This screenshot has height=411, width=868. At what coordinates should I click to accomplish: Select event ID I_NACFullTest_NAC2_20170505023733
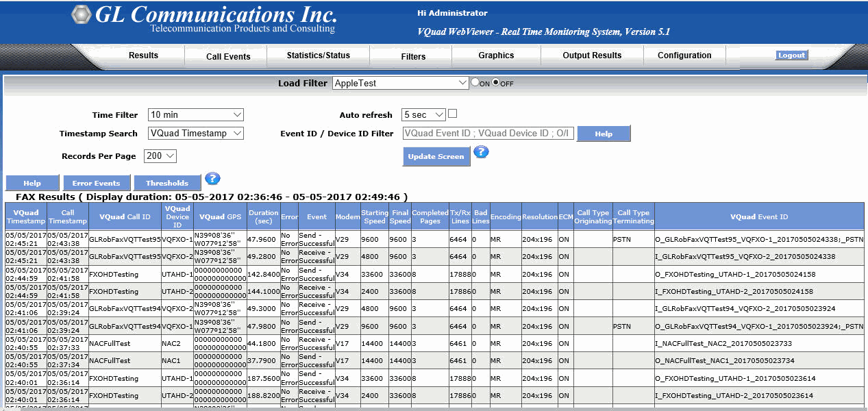click(723, 344)
